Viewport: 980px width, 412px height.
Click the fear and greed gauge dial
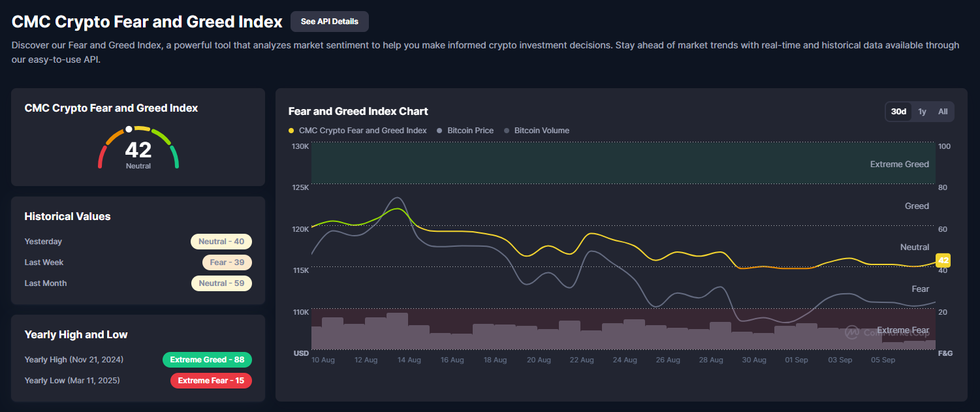(138, 149)
